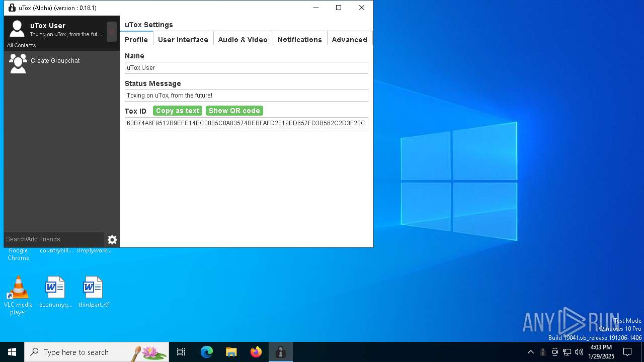The width and height of the screenshot is (644, 362).
Task: Open File Explorer from the taskbar
Action: (x=231, y=352)
